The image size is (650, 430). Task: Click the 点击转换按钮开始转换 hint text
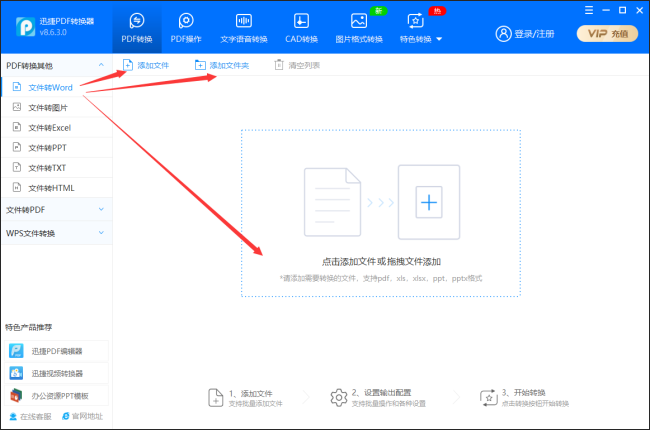click(x=535, y=404)
